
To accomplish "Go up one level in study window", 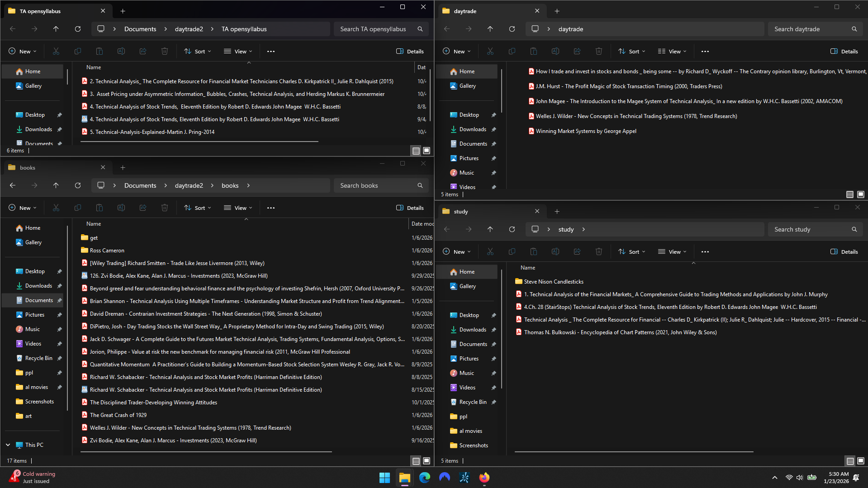I will click(490, 229).
